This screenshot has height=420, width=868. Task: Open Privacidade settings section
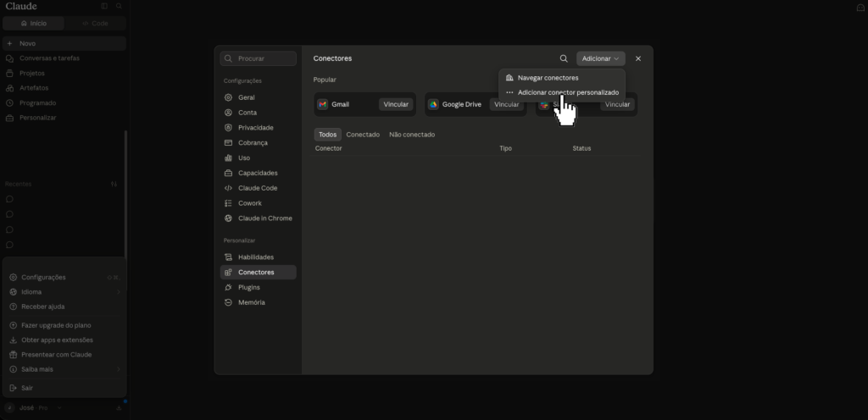coord(259,128)
